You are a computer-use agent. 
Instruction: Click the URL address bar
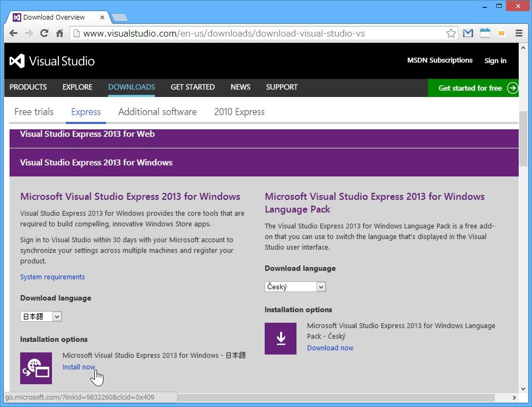pyautogui.click(x=260, y=33)
